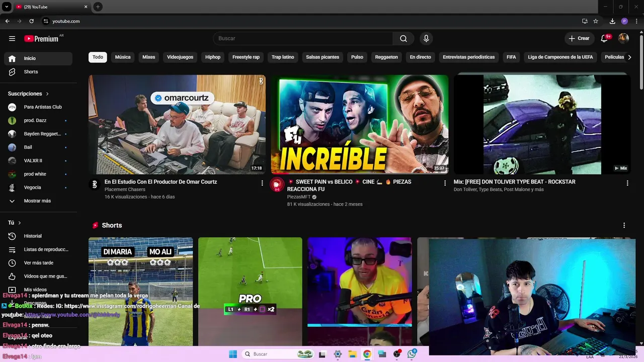
Task: Select the Salsas picantes chip
Action: click(x=323, y=57)
